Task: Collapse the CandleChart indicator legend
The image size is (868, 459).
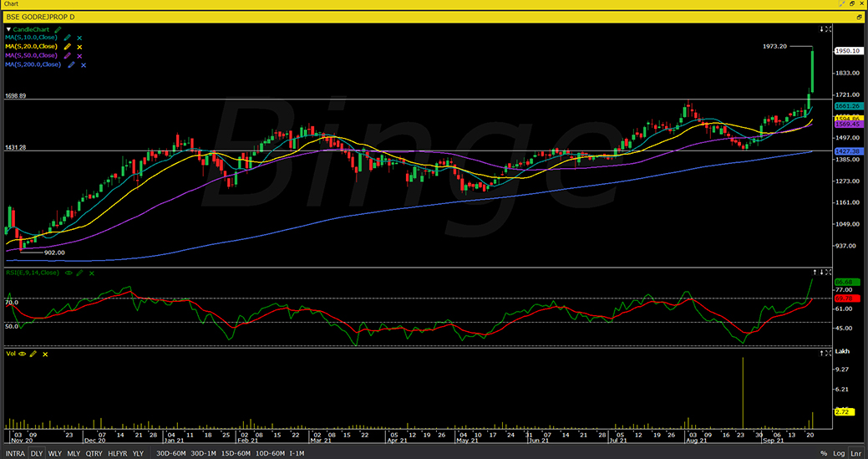Action: tap(8, 29)
